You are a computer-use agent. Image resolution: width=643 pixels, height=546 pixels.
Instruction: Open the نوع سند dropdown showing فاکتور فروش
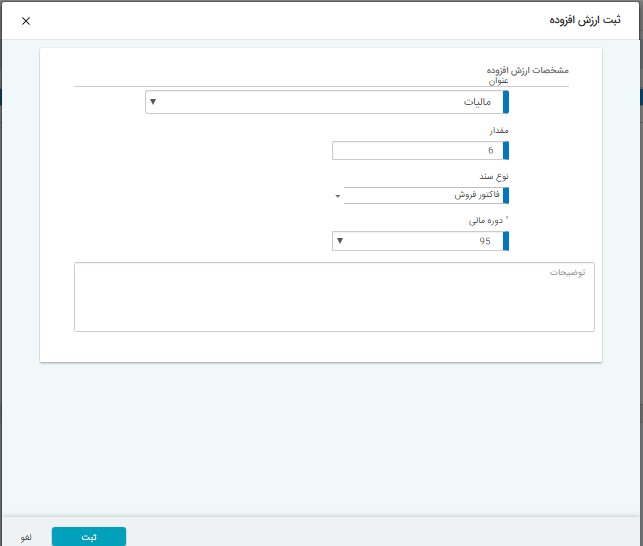coord(421,195)
